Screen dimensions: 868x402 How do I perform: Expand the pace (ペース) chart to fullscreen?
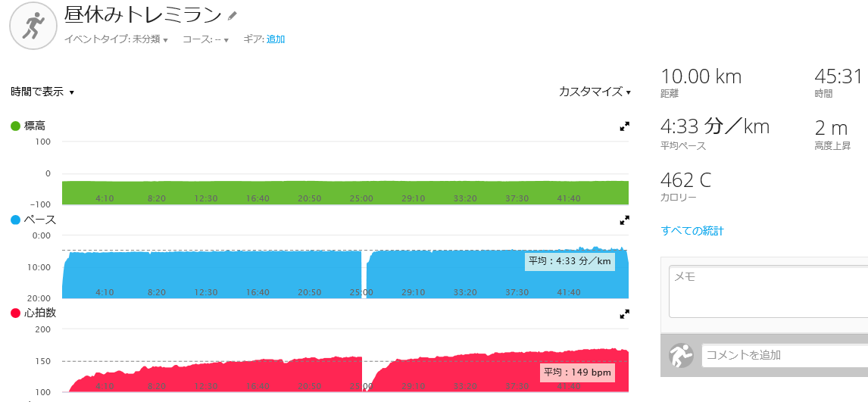pyautogui.click(x=624, y=220)
